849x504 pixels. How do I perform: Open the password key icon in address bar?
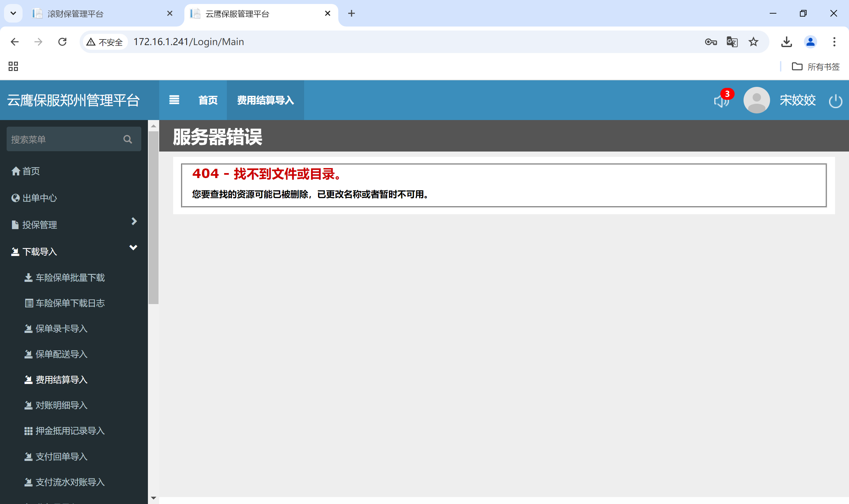(710, 42)
